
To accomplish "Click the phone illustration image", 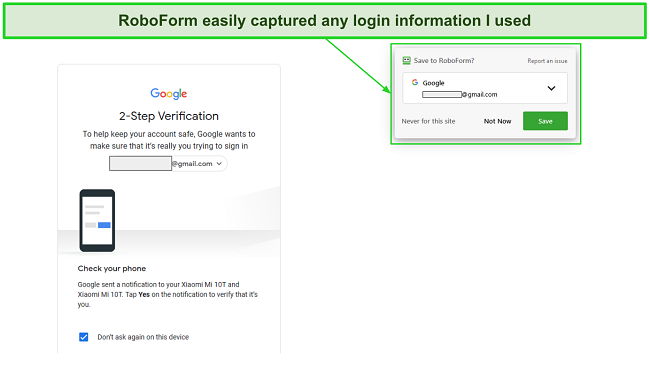I will (97, 221).
